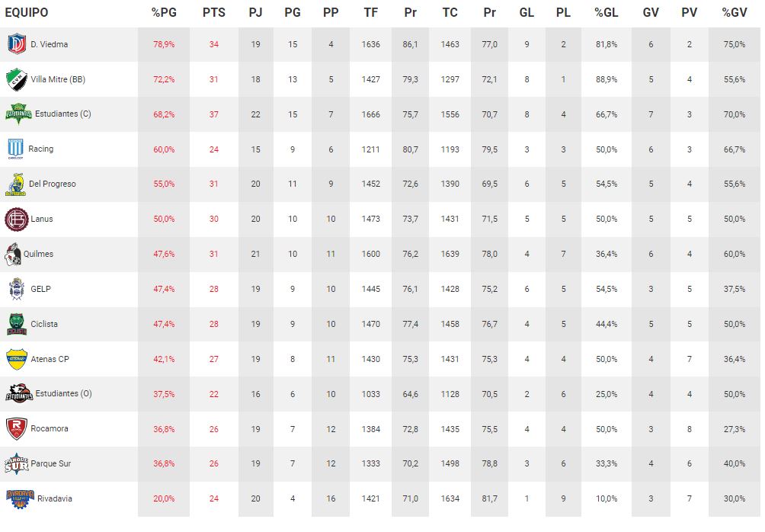This screenshot has width=765, height=532.
Task: Open the Estudiantes (O) team link
Action: 63,394
